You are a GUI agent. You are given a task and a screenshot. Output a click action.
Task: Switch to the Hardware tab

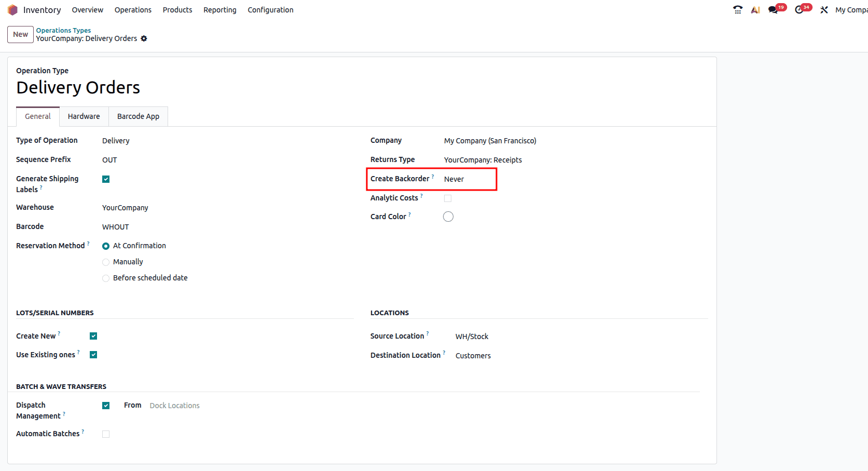(84, 116)
